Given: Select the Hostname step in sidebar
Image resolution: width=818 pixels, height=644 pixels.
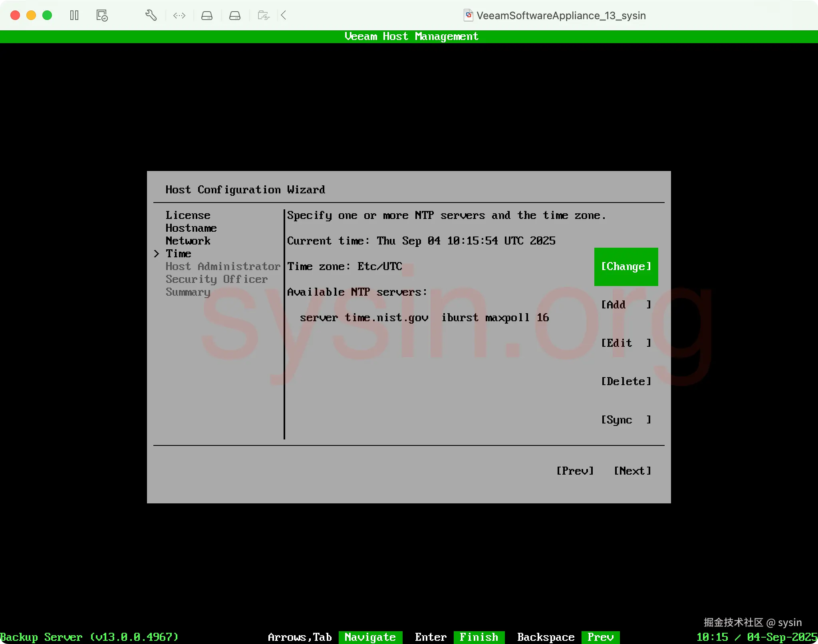Looking at the screenshot, I should point(191,228).
